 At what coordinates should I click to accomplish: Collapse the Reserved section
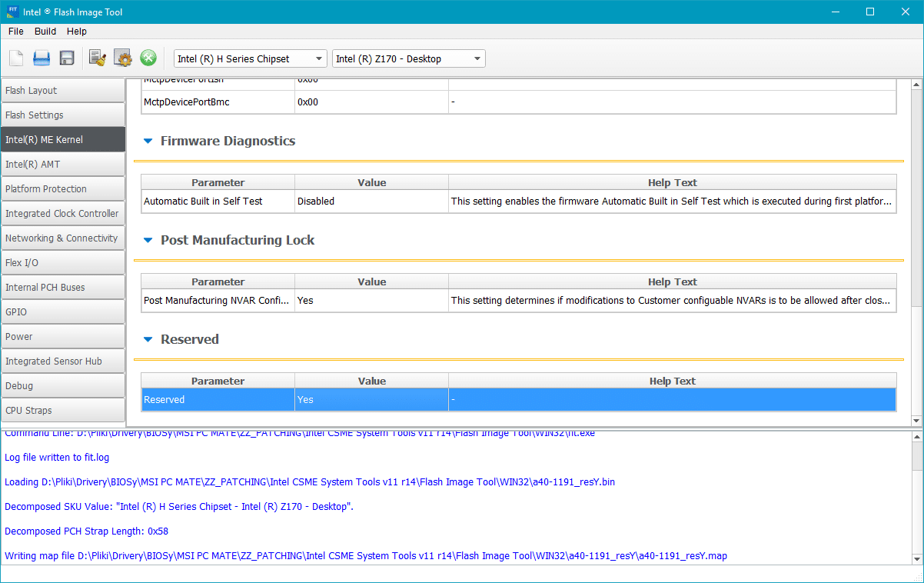click(148, 340)
